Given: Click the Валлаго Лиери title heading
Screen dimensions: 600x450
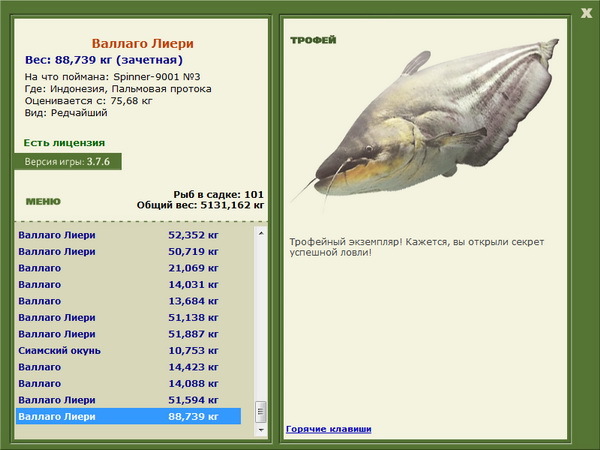Looking at the screenshot, I should coord(142,43).
